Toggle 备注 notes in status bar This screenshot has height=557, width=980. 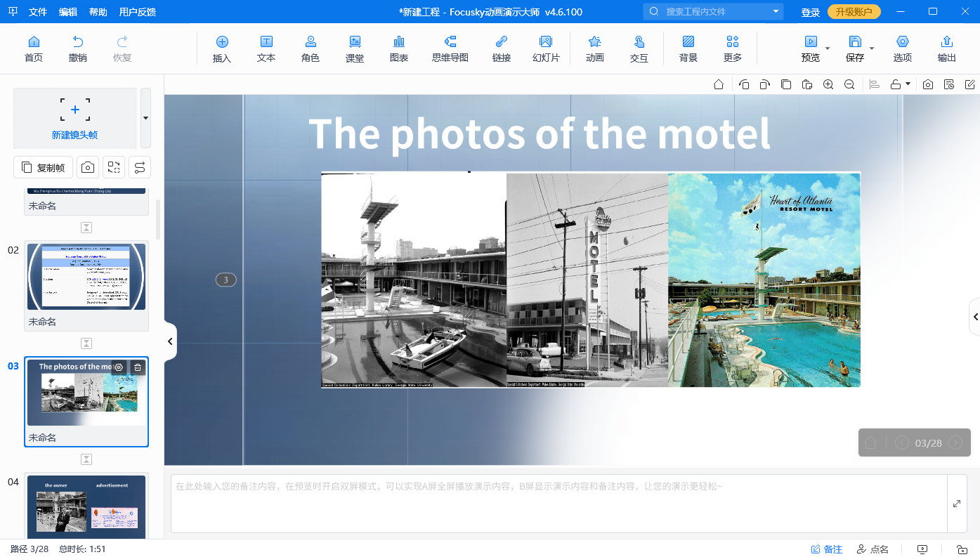827,549
